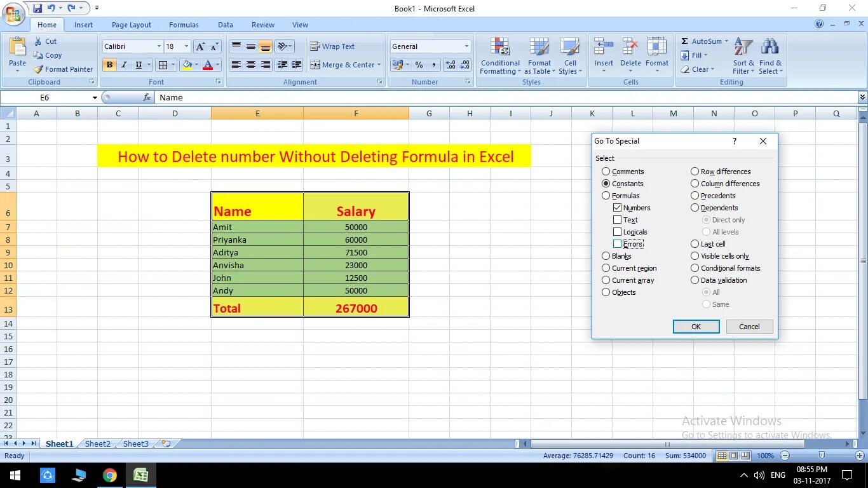Click the Cut scissors icon
The image size is (868, 488).
tap(38, 41)
